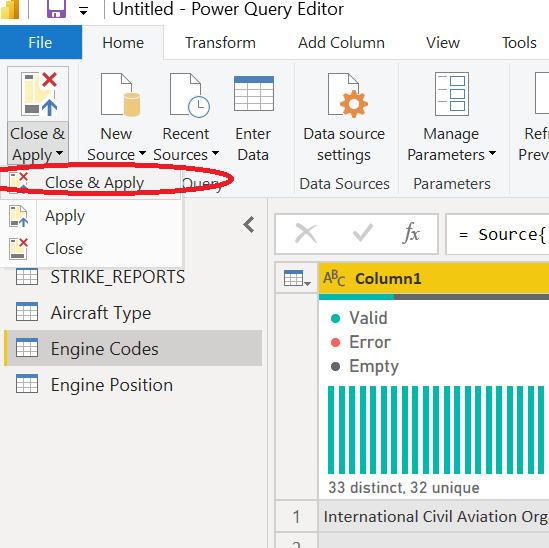
Task: Cancel formula with the X icon
Action: (x=306, y=233)
